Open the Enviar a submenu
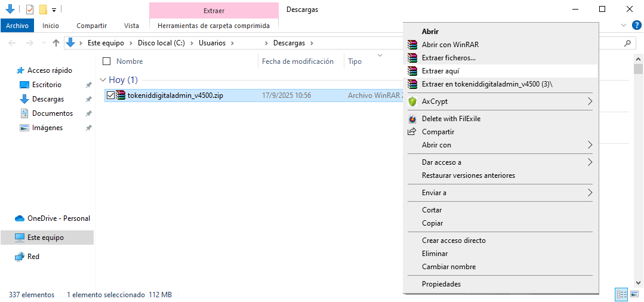Screen dimensions: 644x302 [x=590, y=193]
